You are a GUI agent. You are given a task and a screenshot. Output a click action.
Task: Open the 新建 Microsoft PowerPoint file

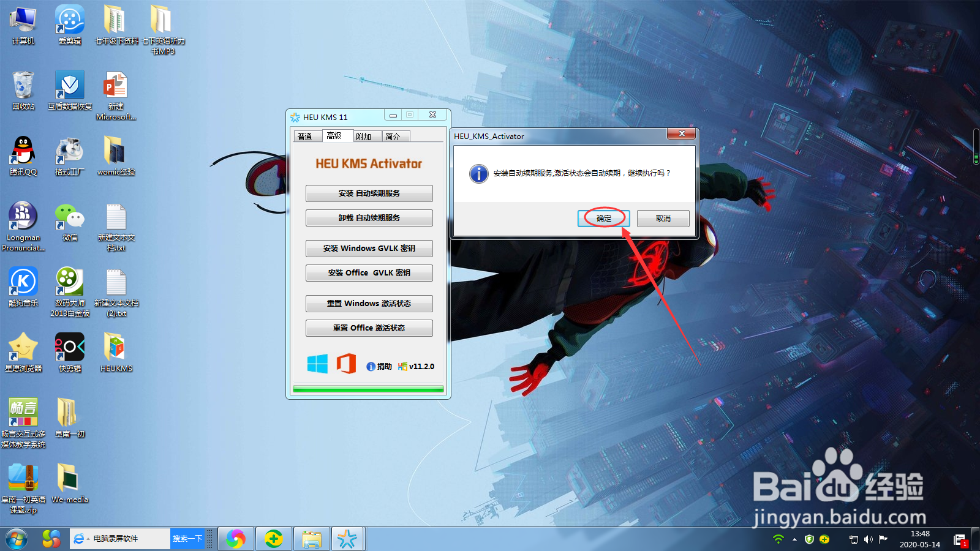point(116,96)
